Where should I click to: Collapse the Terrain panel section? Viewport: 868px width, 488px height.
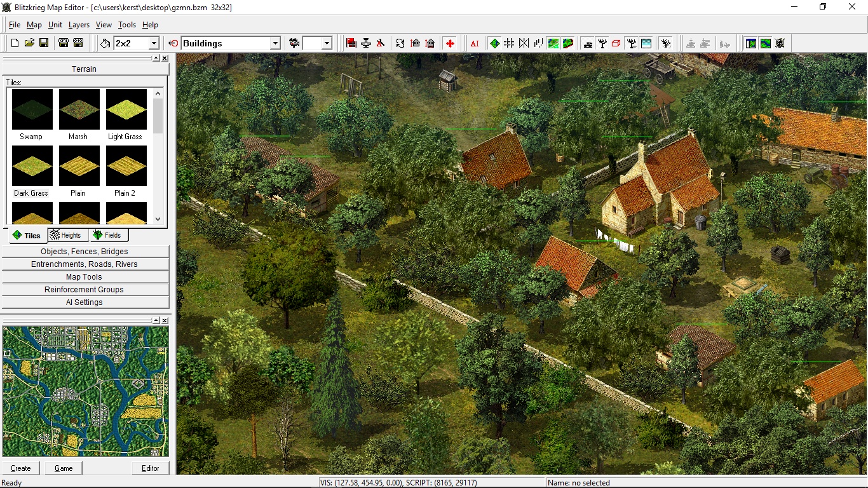(85, 69)
